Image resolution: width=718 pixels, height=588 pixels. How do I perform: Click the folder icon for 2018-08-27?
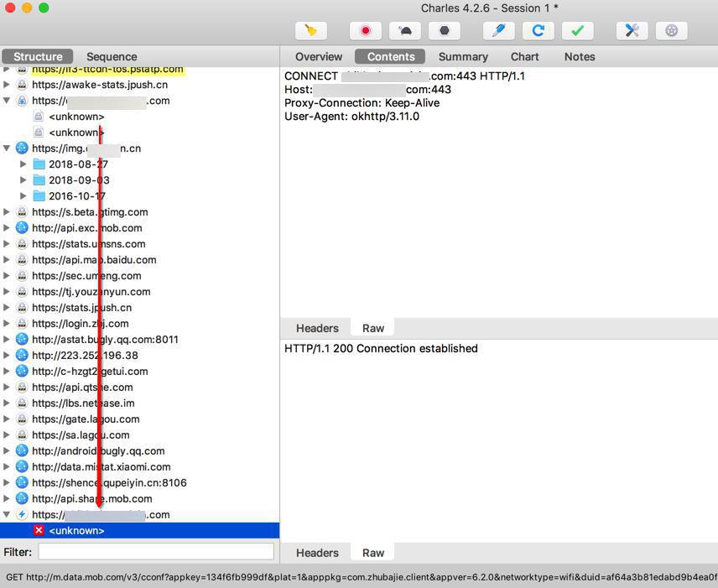(x=39, y=164)
